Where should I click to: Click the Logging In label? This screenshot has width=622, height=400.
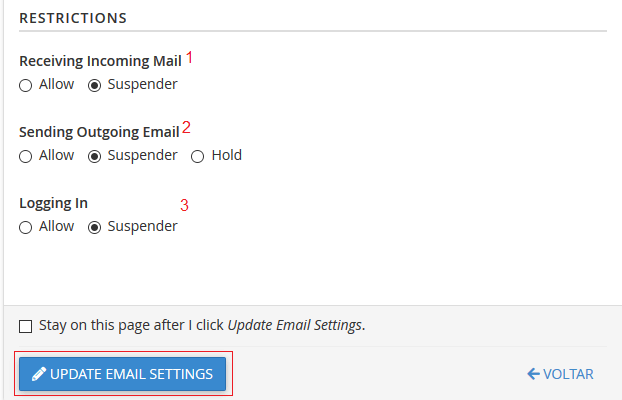point(53,202)
